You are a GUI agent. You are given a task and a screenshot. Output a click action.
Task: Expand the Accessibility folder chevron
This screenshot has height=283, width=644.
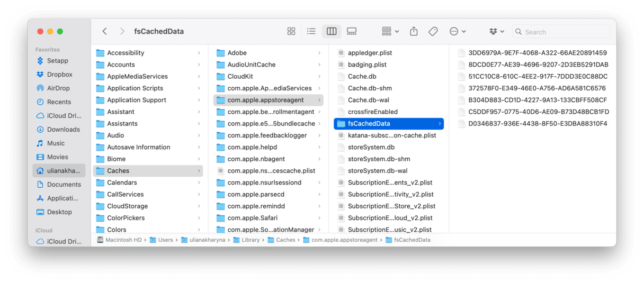click(199, 53)
